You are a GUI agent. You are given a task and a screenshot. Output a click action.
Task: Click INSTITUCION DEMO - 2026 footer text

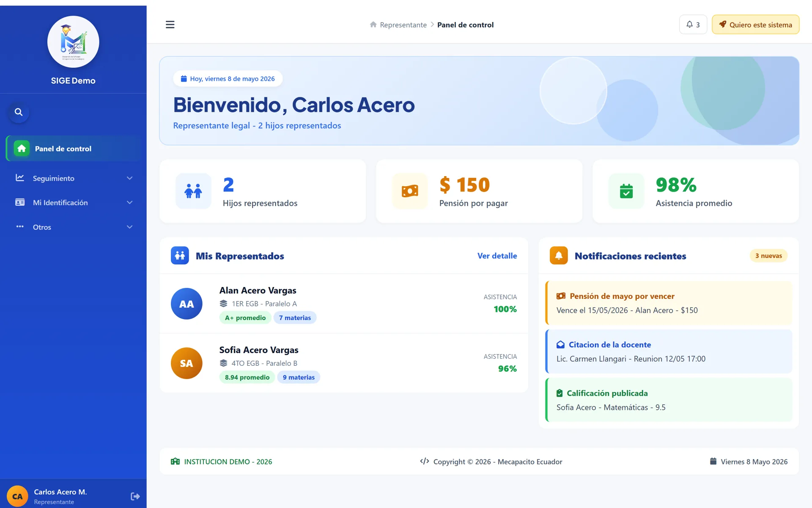tap(228, 462)
